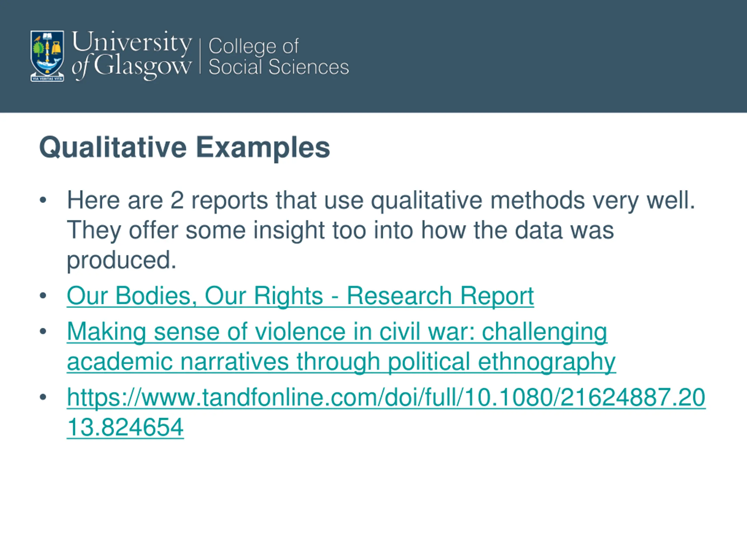Click the 'They offer some insight' text line
Image resolution: width=747 pixels, height=560 pixels.
340,230
